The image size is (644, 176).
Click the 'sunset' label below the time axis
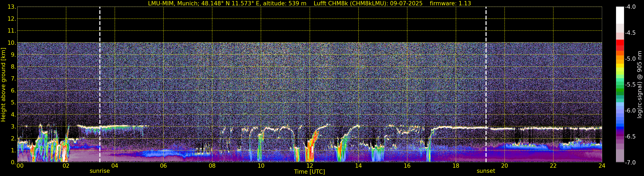(x=486, y=171)
